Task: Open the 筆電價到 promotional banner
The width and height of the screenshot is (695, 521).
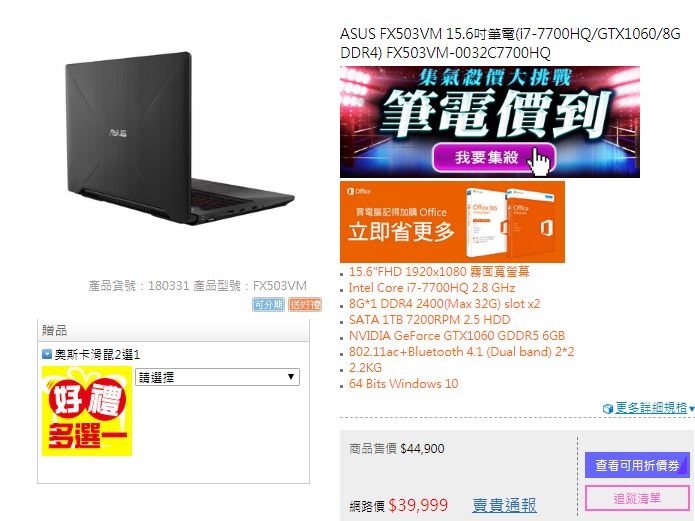Action: [x=490, y=122]
